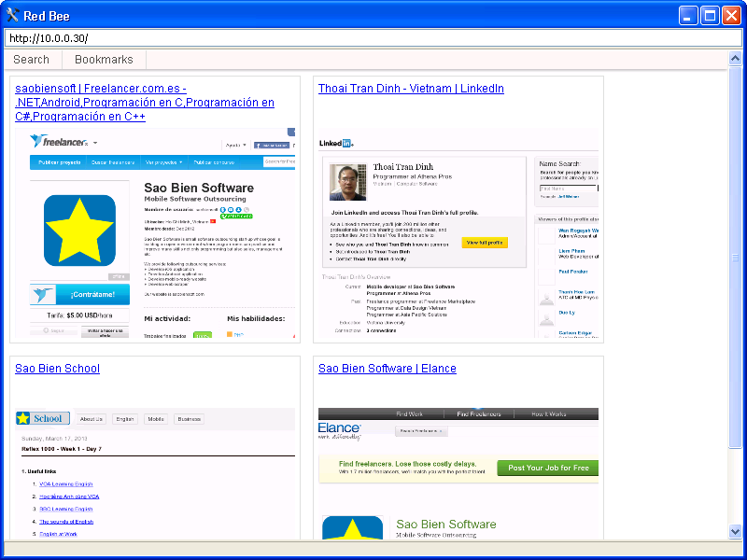Screen dimensions: 747x560
Task: Click the yellow star logo in Freelancer thumbnail
Action: pos(79,231)
